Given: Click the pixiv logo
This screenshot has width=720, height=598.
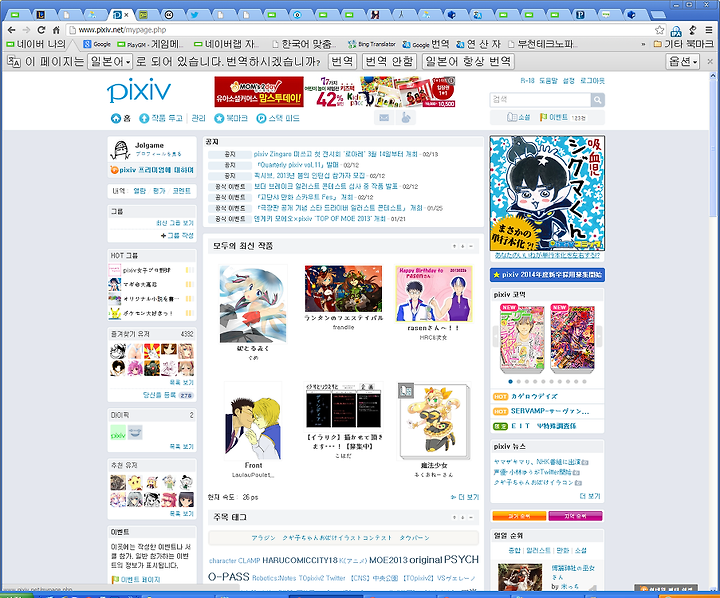Looking at the screenshot, I should pos(139,91).
